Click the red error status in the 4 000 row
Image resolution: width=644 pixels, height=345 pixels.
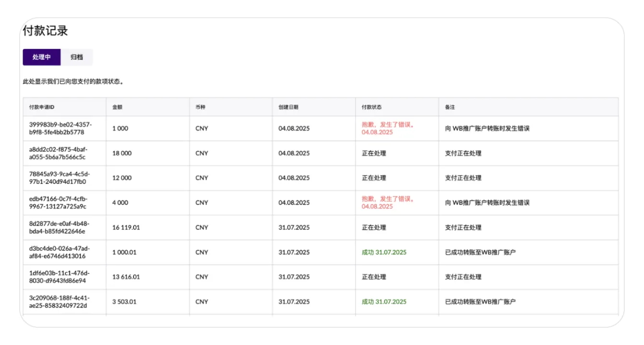tap(388, 203)
